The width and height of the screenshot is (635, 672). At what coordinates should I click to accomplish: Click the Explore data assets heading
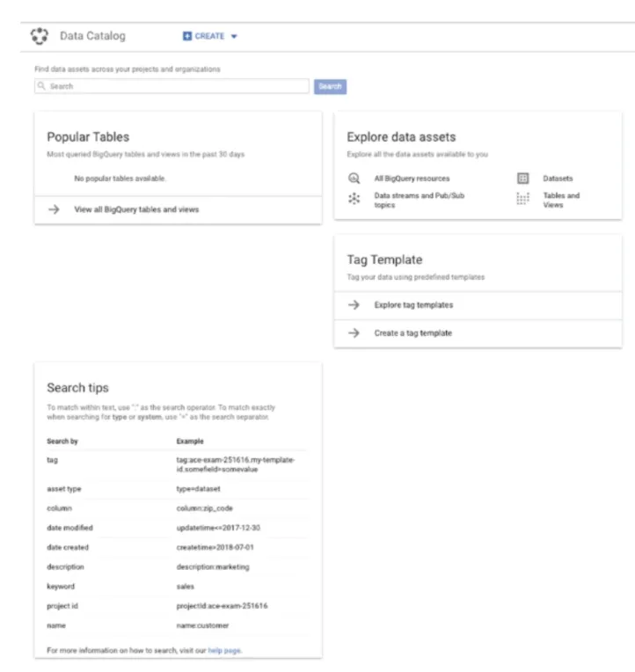point(401,136)
